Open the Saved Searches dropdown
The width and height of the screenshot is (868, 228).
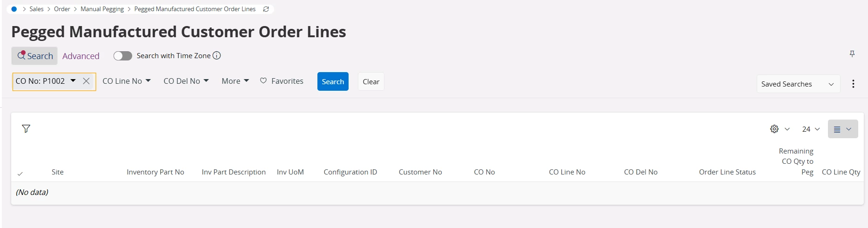[798, 84]
